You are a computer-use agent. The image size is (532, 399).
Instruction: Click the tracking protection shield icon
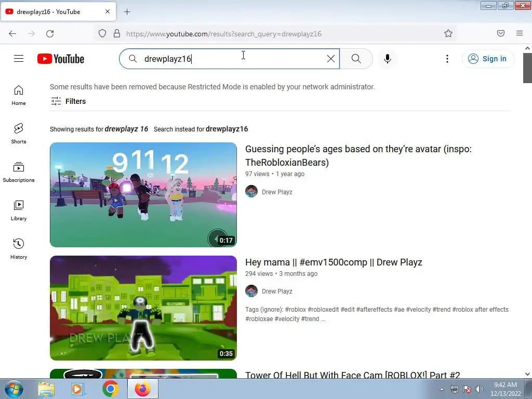(x=102, y=33)
